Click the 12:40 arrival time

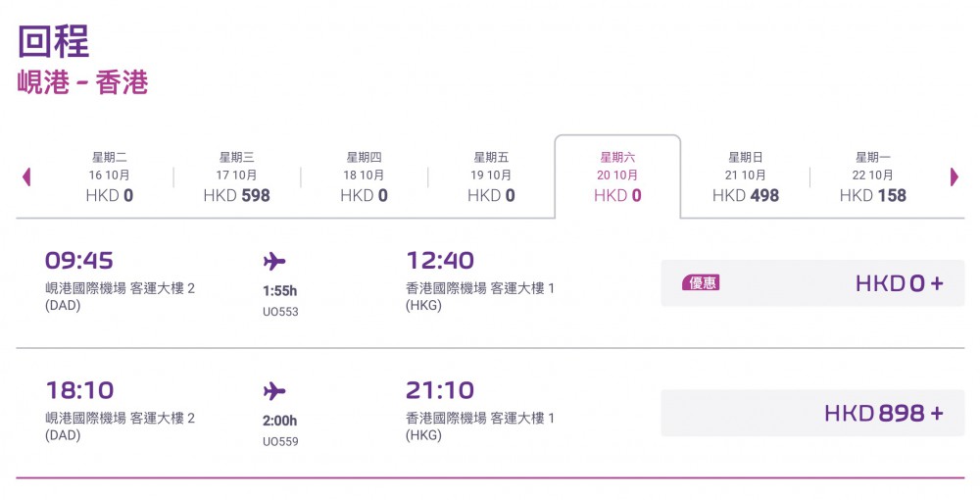point(440,261)
